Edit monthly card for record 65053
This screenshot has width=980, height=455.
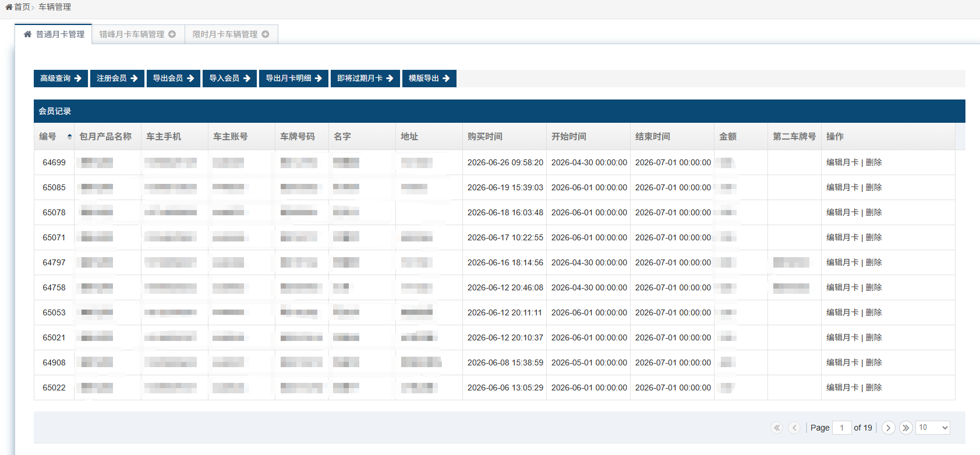[843, 312]
